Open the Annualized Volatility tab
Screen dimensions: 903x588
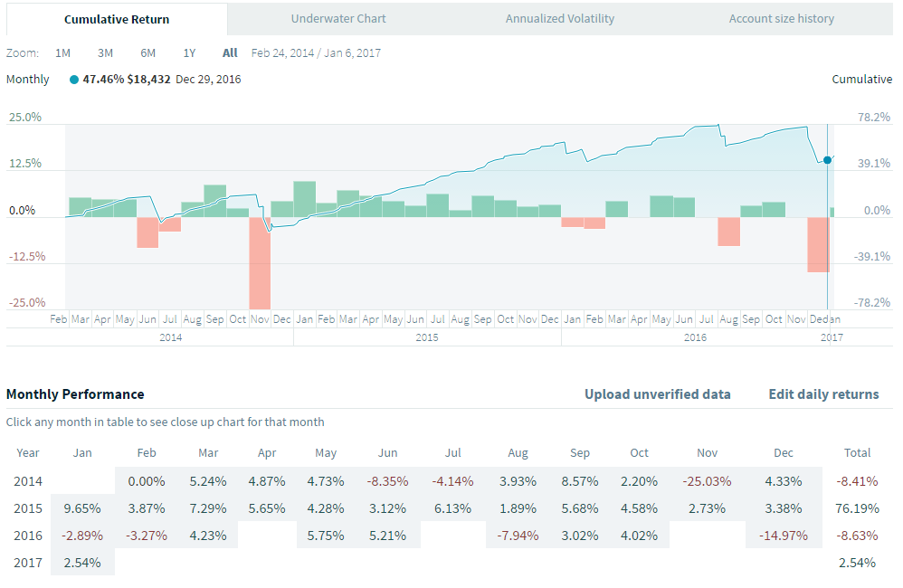pyautogui.click(x=559, y=18)
